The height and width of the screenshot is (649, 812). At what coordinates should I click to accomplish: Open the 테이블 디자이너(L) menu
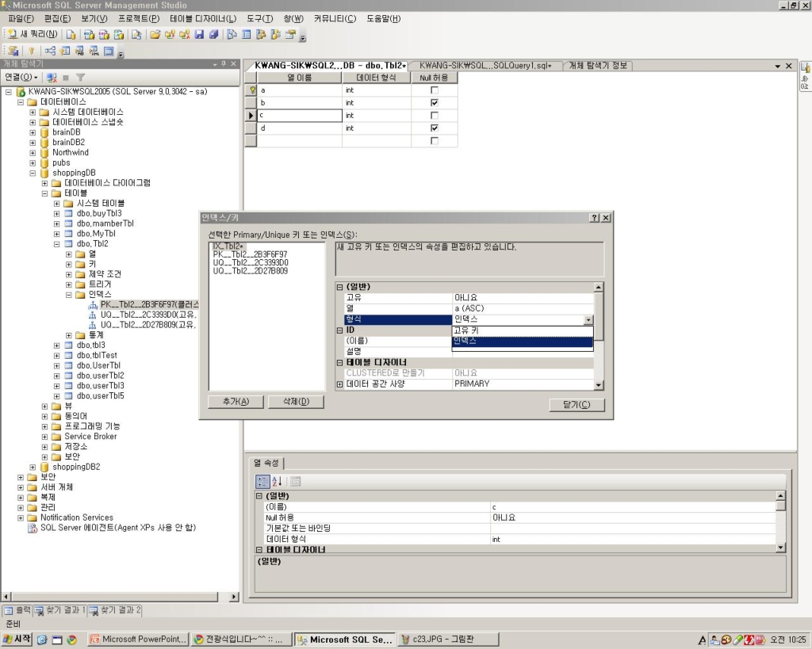202,19
